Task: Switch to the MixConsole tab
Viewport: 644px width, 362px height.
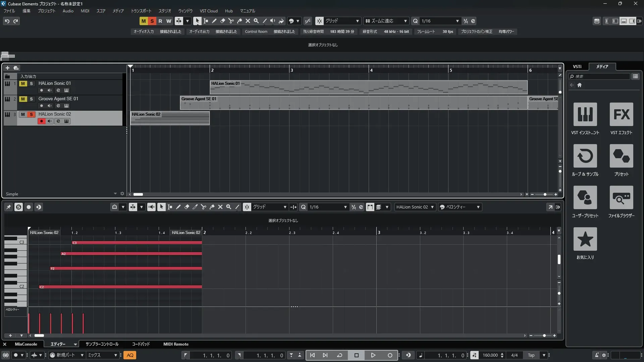Action: point(26,344)
